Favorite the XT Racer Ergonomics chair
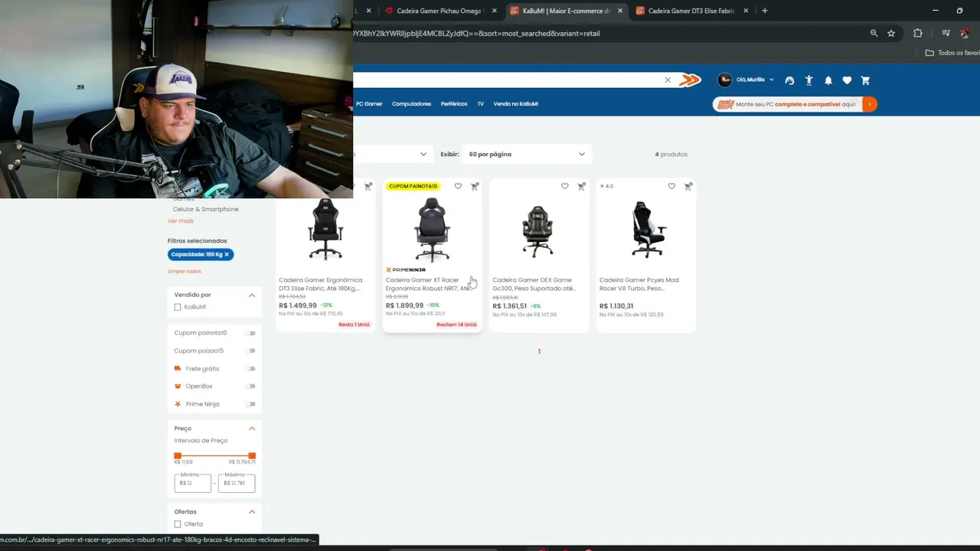This screenshot has width=980, height=551. (x=458, y=186)
